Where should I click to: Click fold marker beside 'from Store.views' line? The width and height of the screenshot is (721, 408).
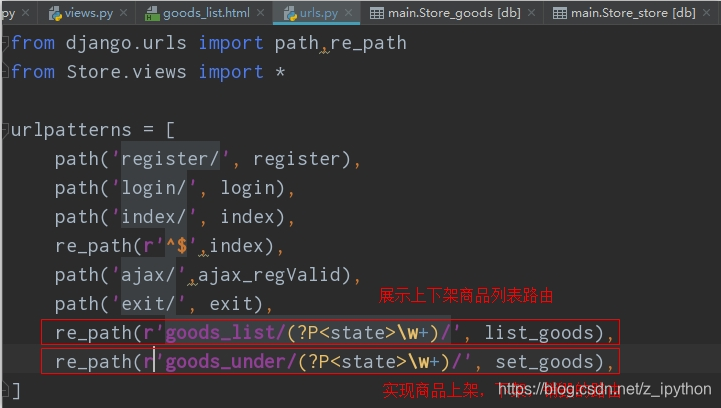(5, 72)
